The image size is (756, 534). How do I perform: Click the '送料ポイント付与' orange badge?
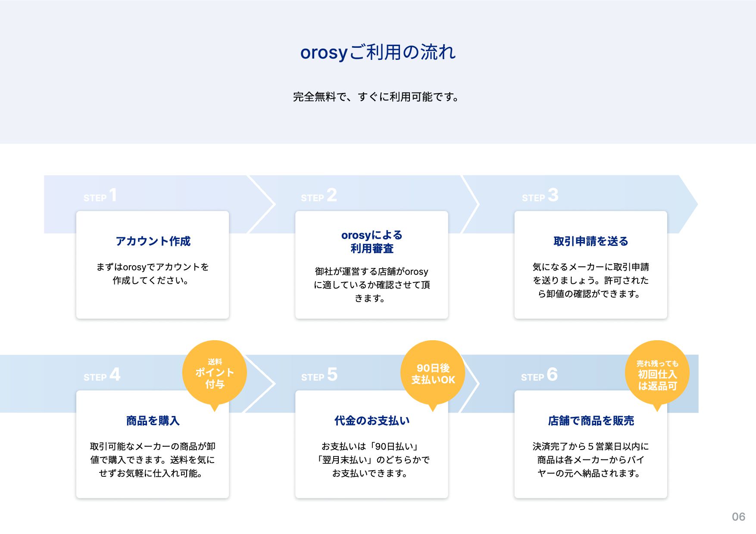tap(215, 374)
